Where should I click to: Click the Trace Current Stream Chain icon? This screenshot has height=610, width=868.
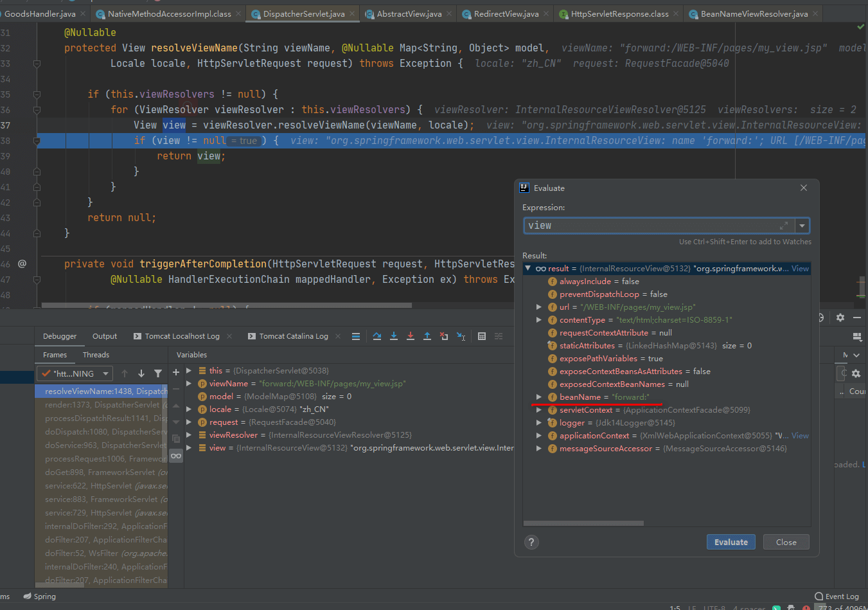499,336
